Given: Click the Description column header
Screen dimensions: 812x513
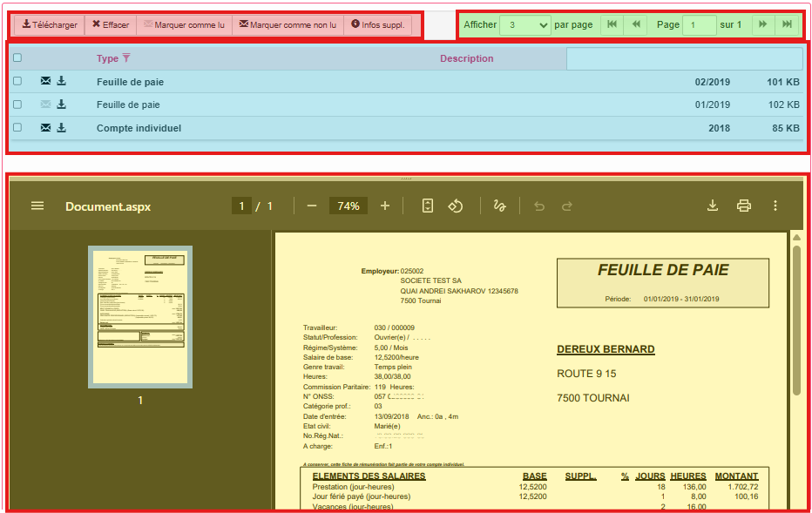Looking at the screenshot, I should click(x=466, y=58).
